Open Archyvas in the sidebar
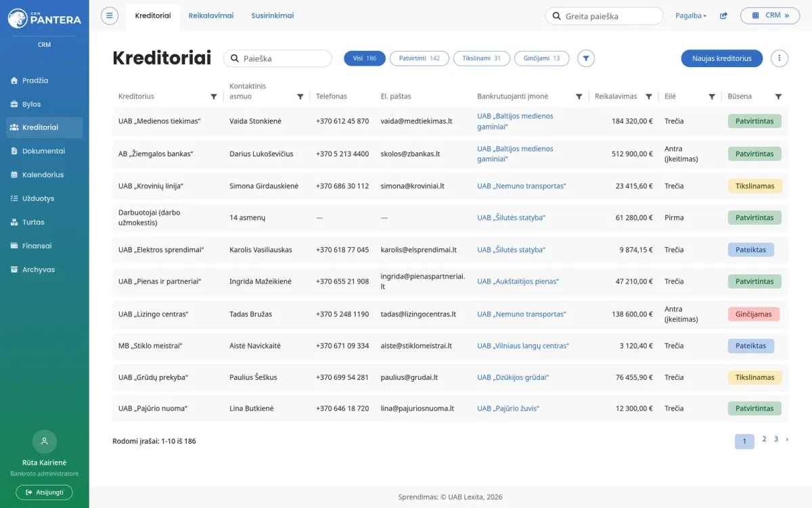Viewport: 812px width, 508px height. coord(45,270)
